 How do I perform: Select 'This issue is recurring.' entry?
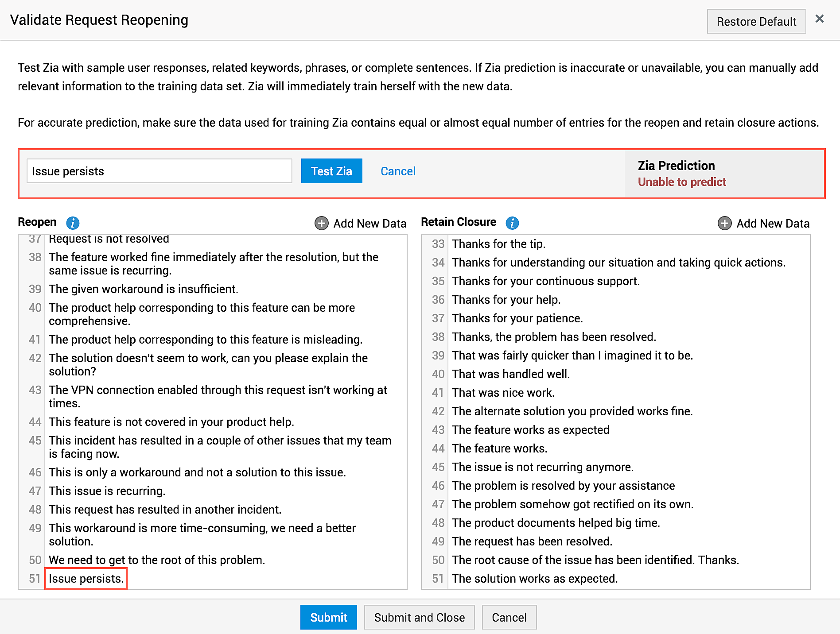[107, 491]
